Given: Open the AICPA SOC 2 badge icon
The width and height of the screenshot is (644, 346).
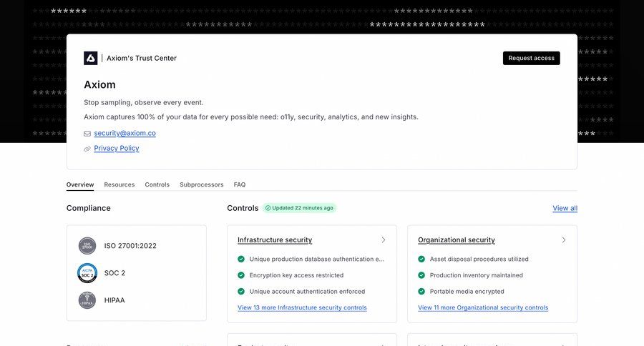Looking at the screenshot, I should coord(87,273).
